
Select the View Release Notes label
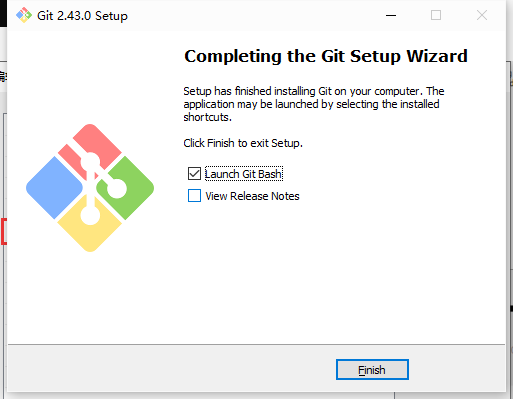pos(252,196)
